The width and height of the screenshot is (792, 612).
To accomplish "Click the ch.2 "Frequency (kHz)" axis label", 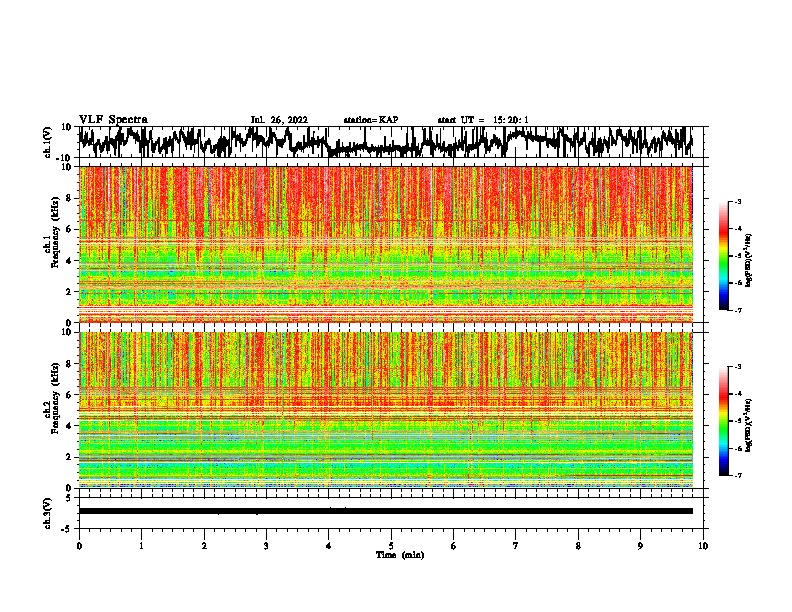I will (55, 398).
